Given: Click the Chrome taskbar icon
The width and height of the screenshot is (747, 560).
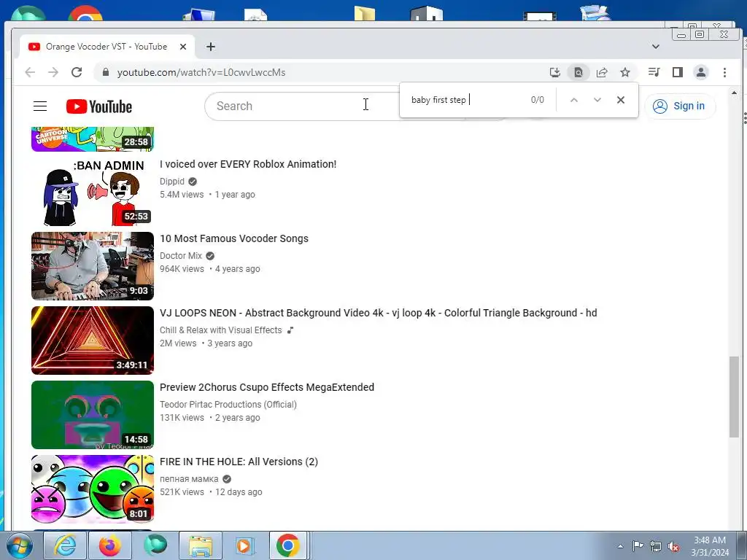Looking at the screenshot, I should coord(287,545).
